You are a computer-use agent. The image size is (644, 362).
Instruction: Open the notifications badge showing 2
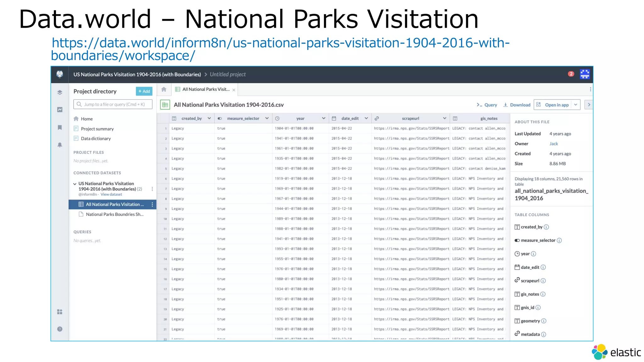coord(571,74)
